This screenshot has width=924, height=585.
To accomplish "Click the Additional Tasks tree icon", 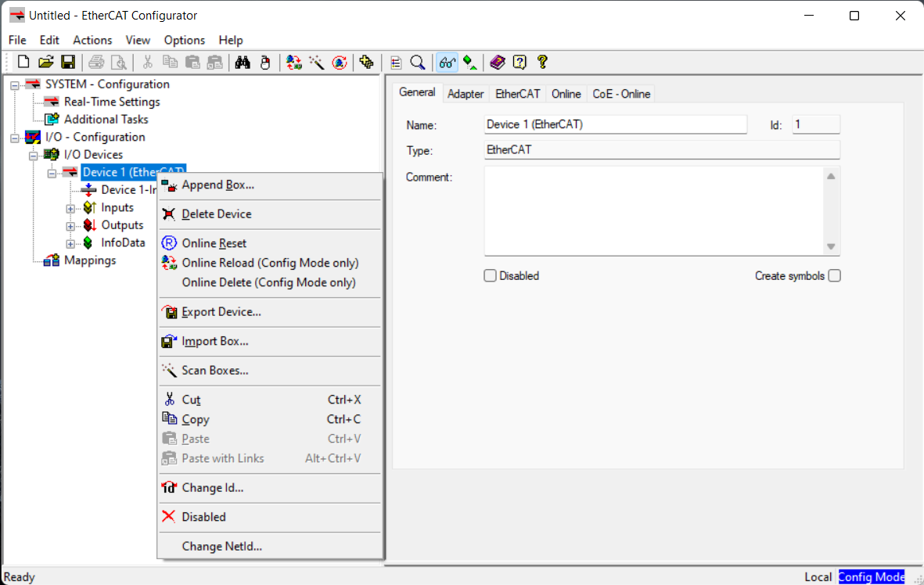I will coord(52,119).
